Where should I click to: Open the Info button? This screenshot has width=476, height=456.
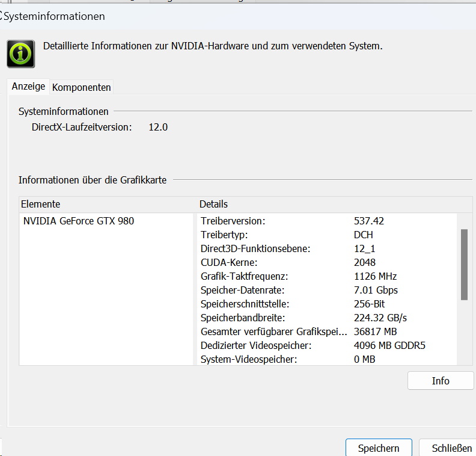(441, 381)
